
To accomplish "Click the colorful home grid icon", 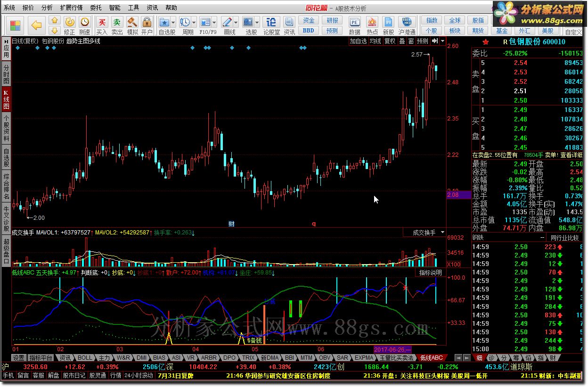I will click(16, 25).
